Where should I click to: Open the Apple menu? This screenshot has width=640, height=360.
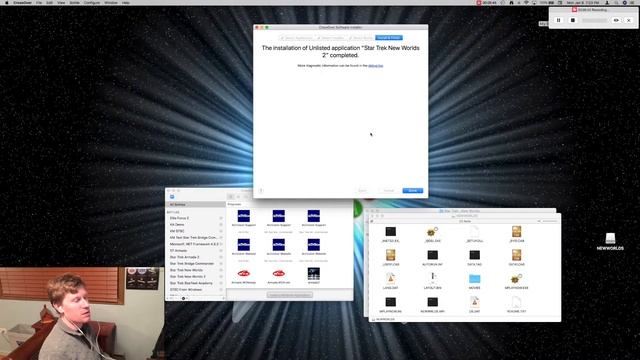6,2
